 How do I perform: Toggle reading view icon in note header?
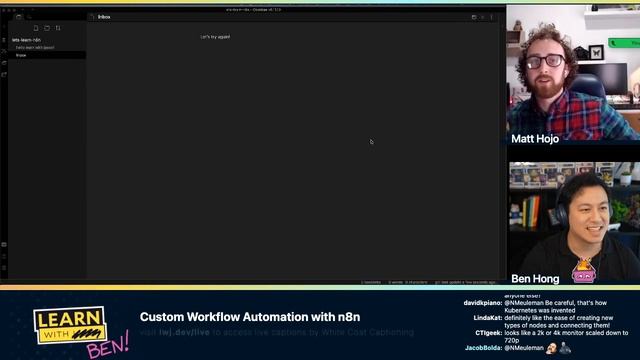tap(474, 17)
